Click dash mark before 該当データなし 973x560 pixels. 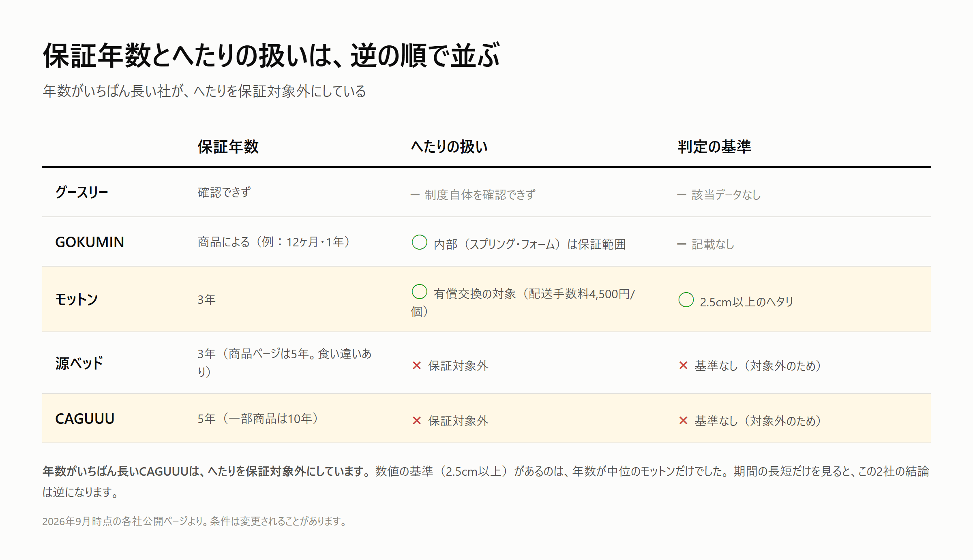pos(682,195)
